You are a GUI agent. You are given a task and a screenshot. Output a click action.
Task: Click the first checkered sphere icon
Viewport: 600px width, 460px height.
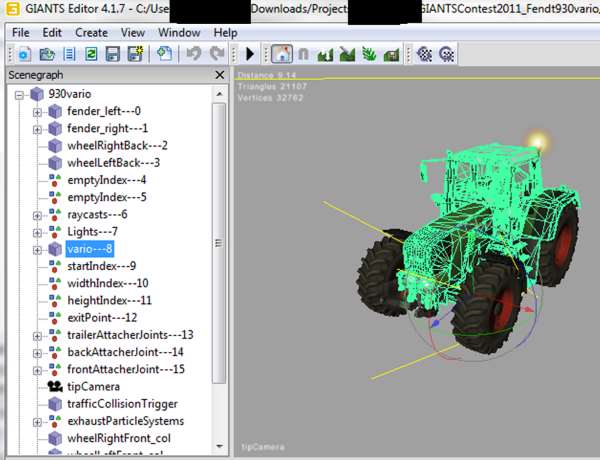click(424, 54)
